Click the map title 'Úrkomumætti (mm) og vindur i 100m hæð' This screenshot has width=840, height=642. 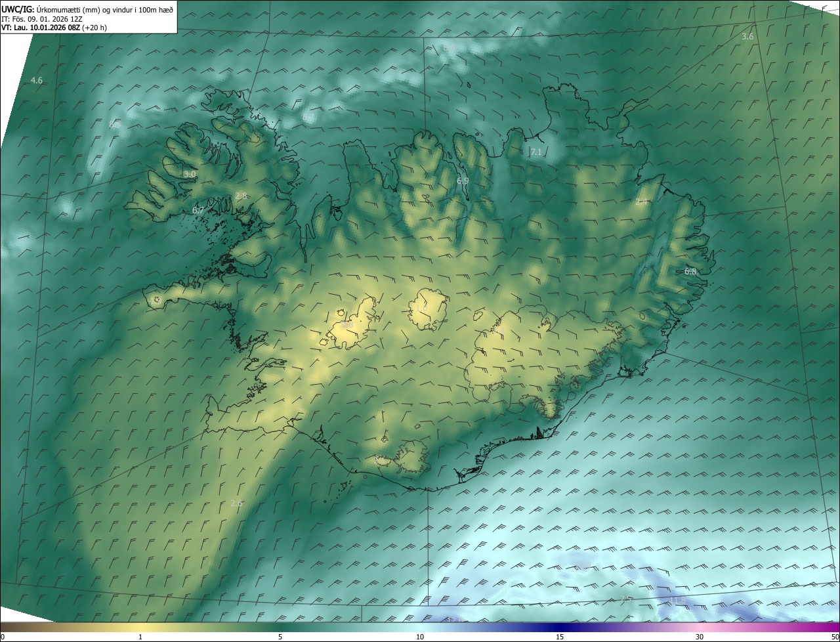[105, 9]
